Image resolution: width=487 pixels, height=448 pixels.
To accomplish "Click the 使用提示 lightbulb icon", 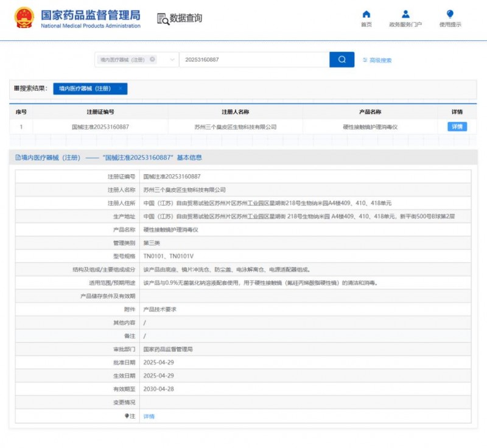I will click(x=450, y=15).
